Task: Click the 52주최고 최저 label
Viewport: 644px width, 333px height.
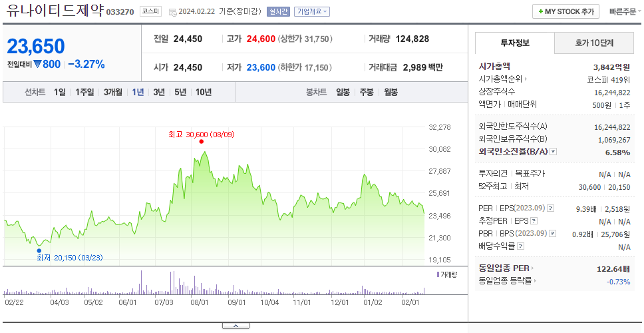Action: point(504,186)
